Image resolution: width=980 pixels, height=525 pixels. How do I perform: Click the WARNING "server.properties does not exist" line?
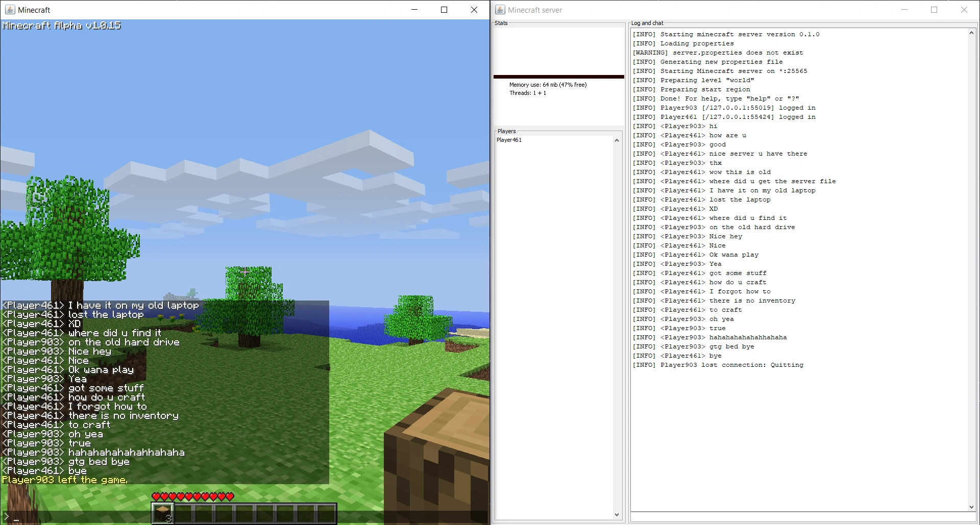pos(718,53)
